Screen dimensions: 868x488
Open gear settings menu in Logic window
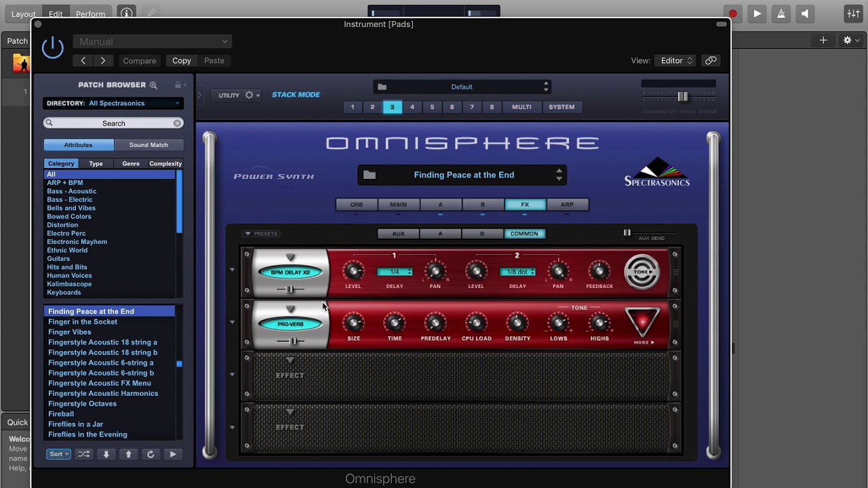pyautogui.click(x=851, y=41)
